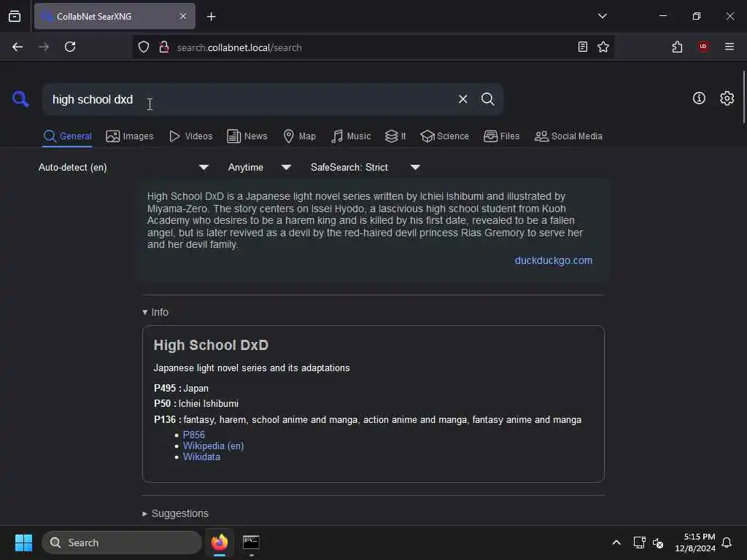The image size is (747, 560).
Task: Open the About info icon
Action: coord(699,98)
